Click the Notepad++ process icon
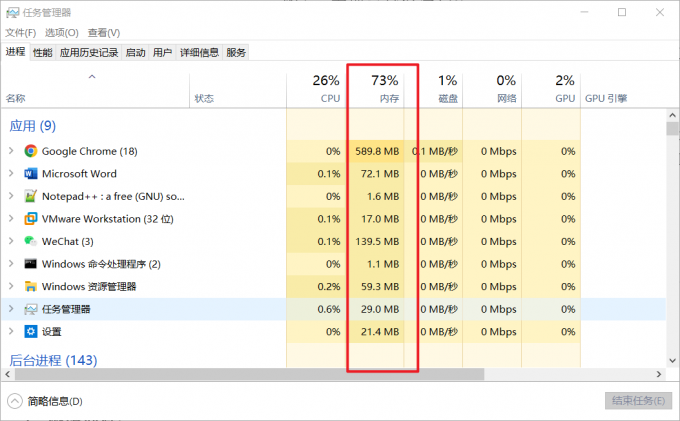Image resolution: width=680 pixels, height=421 pixels. click(31, 196)
